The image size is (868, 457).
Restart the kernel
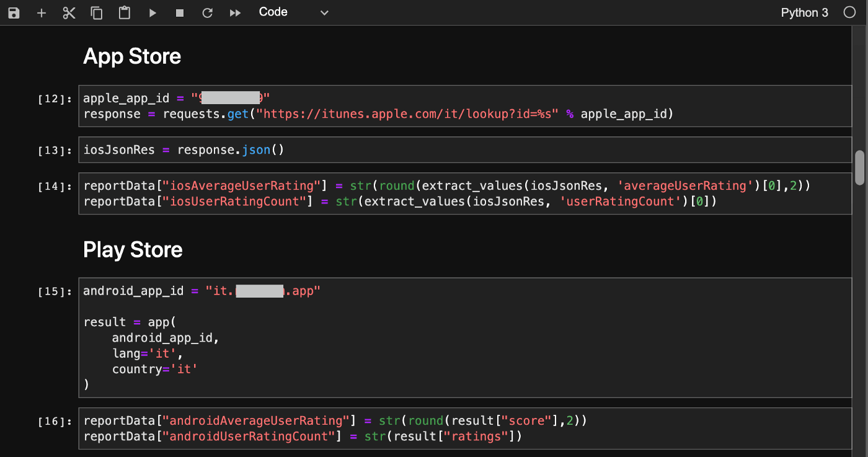207,12
